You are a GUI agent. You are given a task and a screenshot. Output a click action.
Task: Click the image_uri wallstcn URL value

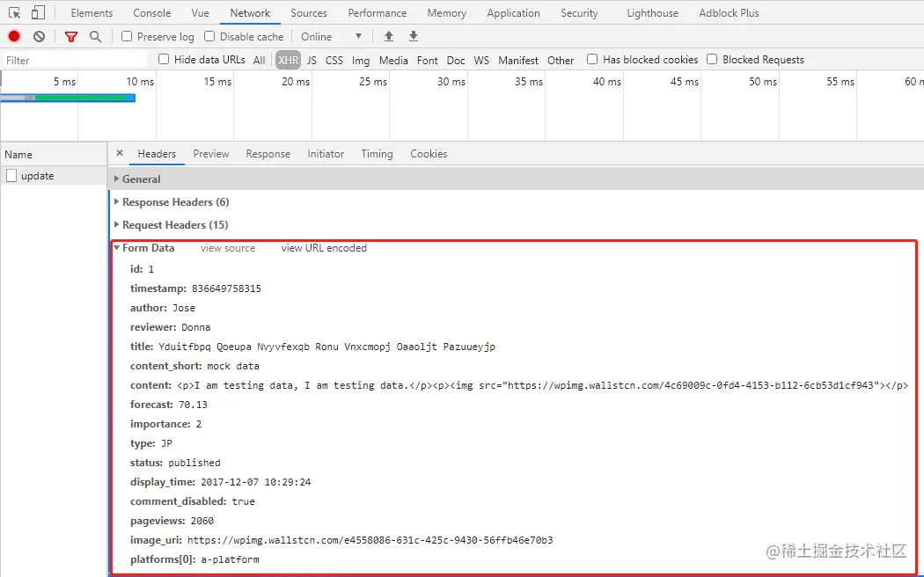370,540
